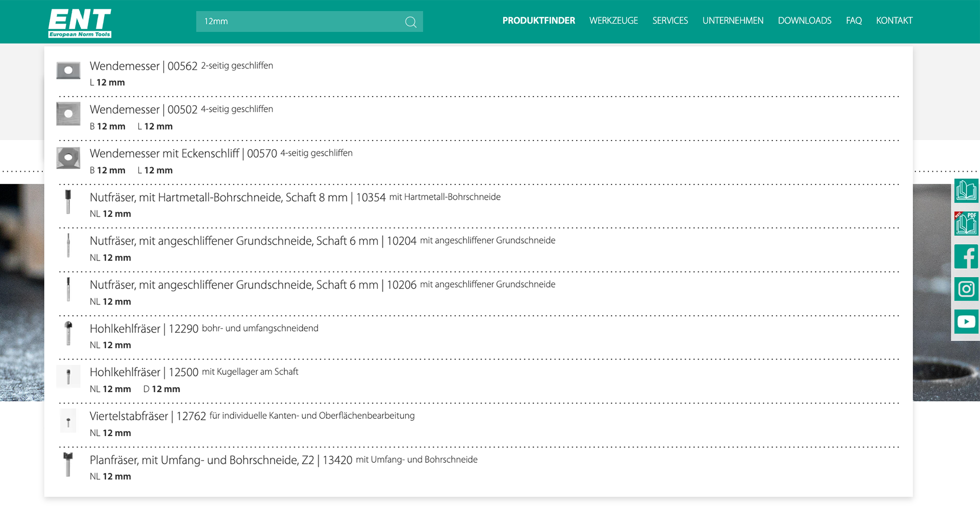Open the PRODUKTFINDER menu
This screenshot has height=521, width=980.
(x=538, y=21)
